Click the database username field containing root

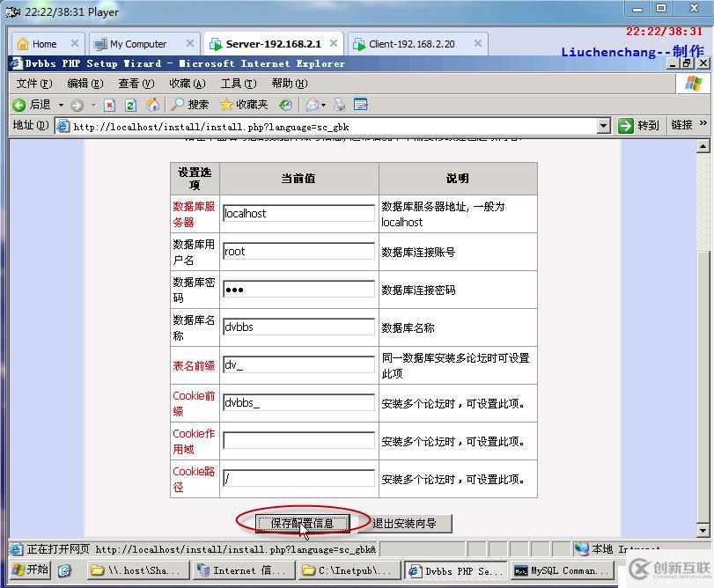(298, 251)
